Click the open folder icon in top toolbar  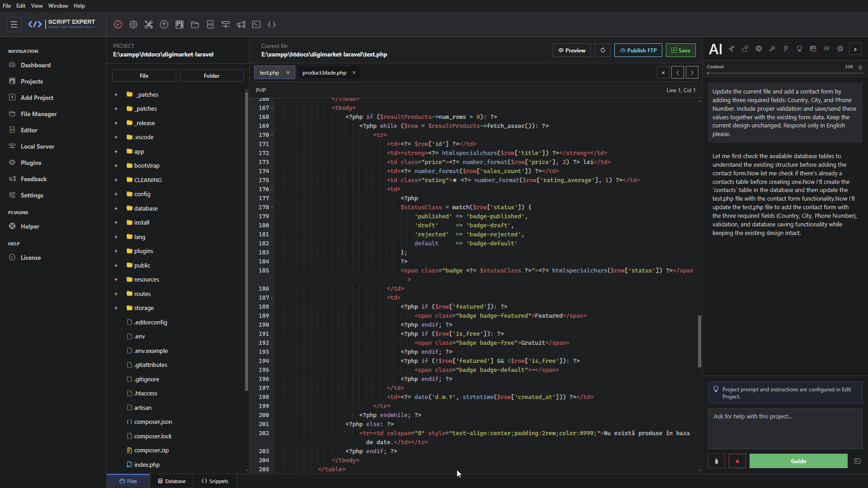(x=195, y=24)
